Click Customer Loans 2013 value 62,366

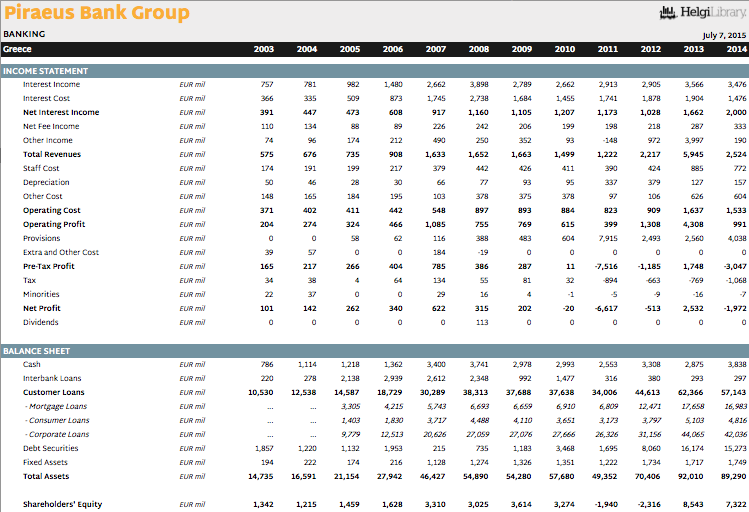click(691, 393)
